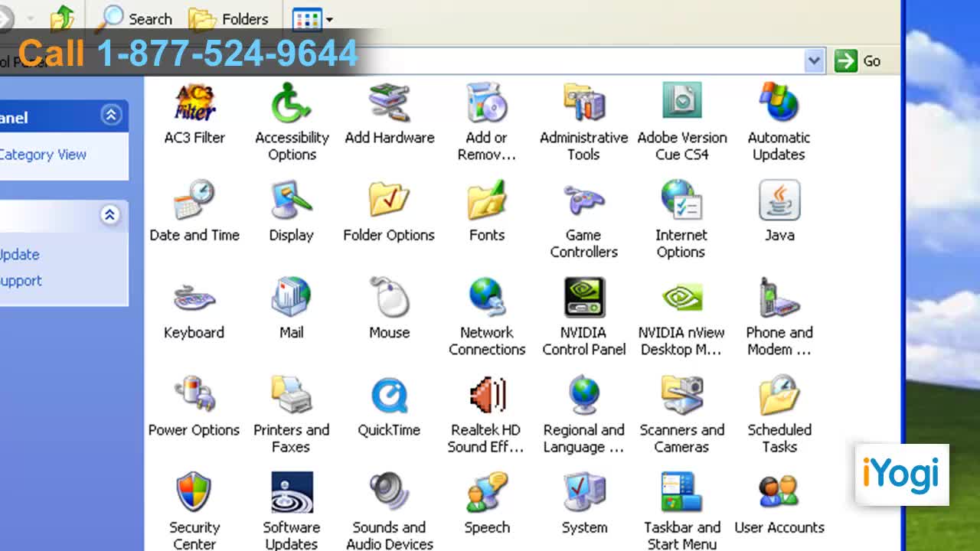Image resolution: width=980 pixels, height=551 pixels.
Task: Open Scanners and Cameras
Action: 681,414
